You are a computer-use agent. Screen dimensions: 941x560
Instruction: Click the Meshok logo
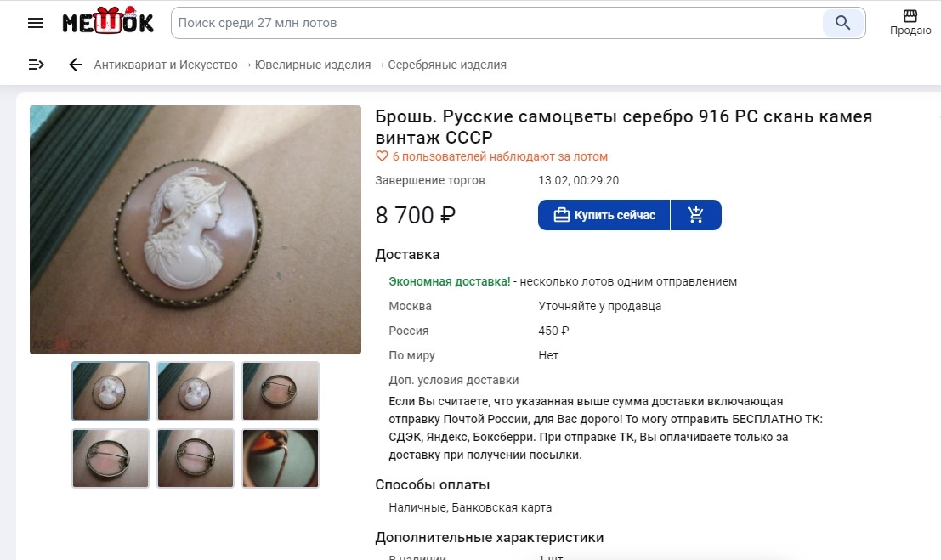[108, 21]
